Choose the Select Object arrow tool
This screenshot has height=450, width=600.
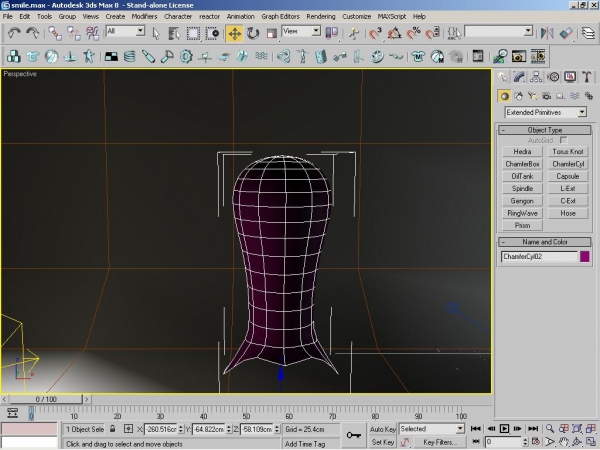156,33
